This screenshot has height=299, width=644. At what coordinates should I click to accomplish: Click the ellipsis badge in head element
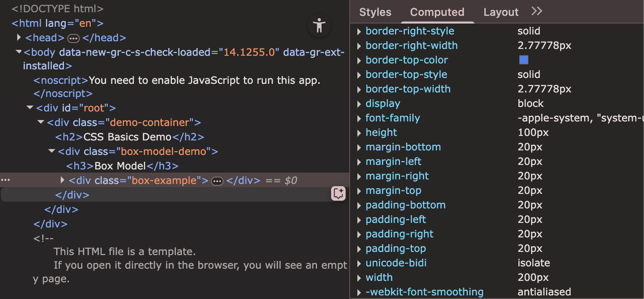coord(73,39)
